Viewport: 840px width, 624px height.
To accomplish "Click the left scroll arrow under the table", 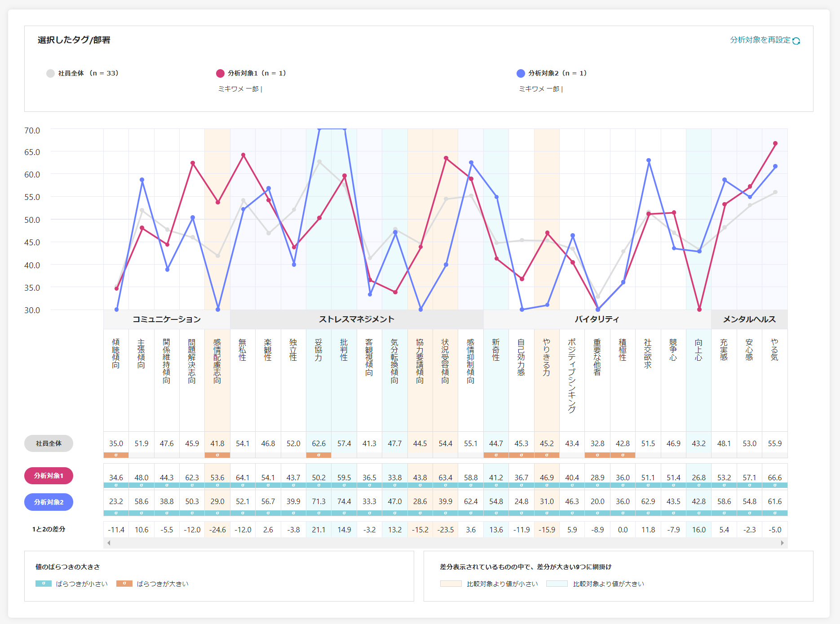I will [x=109, y=543].
